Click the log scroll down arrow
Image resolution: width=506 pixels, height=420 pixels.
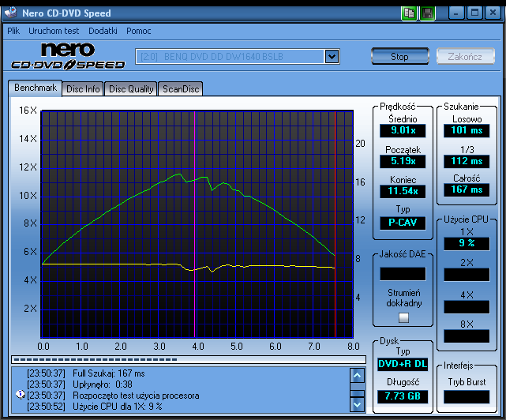358,404
